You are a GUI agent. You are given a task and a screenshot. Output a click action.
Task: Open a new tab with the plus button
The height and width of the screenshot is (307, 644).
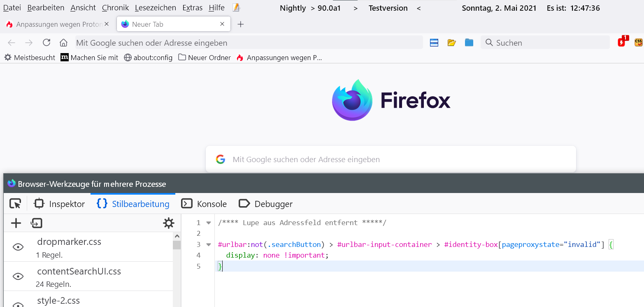[x=241, y=24]
